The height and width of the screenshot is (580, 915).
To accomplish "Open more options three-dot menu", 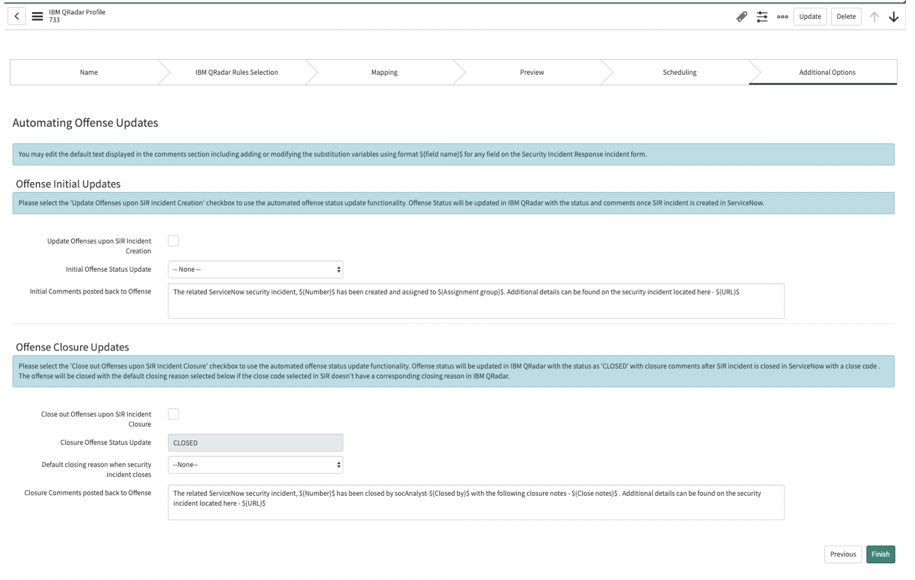I will tap(783, 16).
